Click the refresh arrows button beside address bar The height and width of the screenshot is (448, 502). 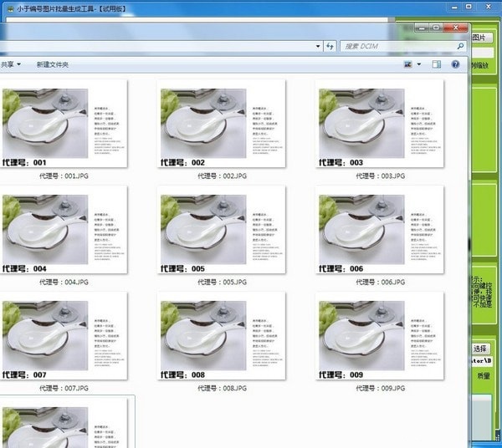[330, 46]
